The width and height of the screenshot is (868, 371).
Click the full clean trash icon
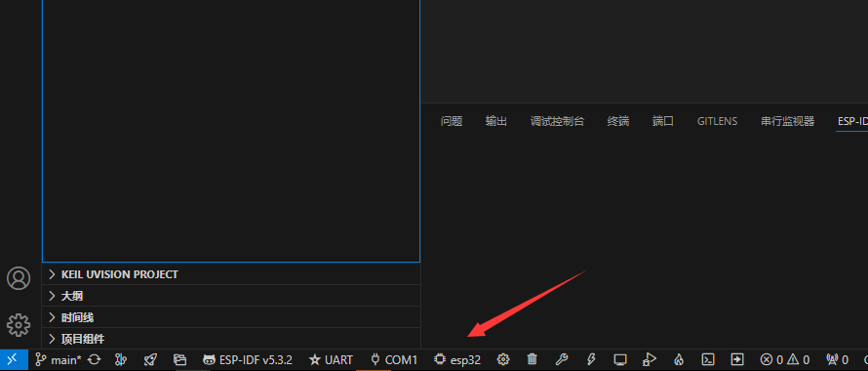[532, 360]
